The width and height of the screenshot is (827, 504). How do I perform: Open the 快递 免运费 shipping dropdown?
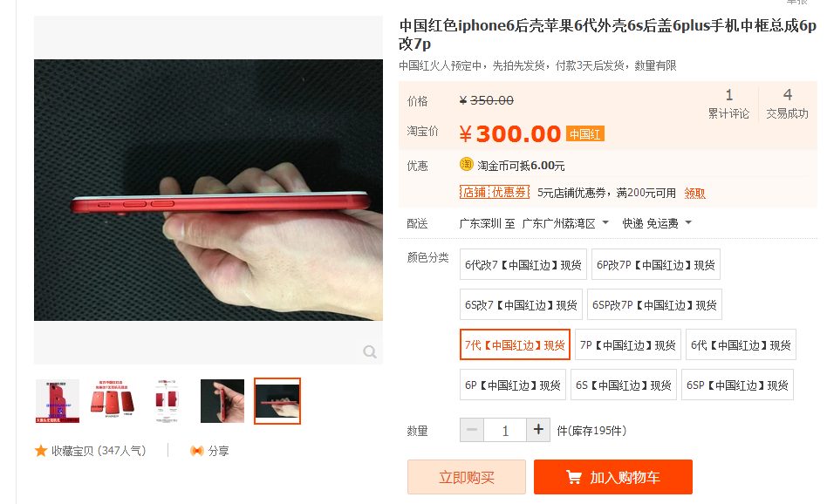pos(657,223)
